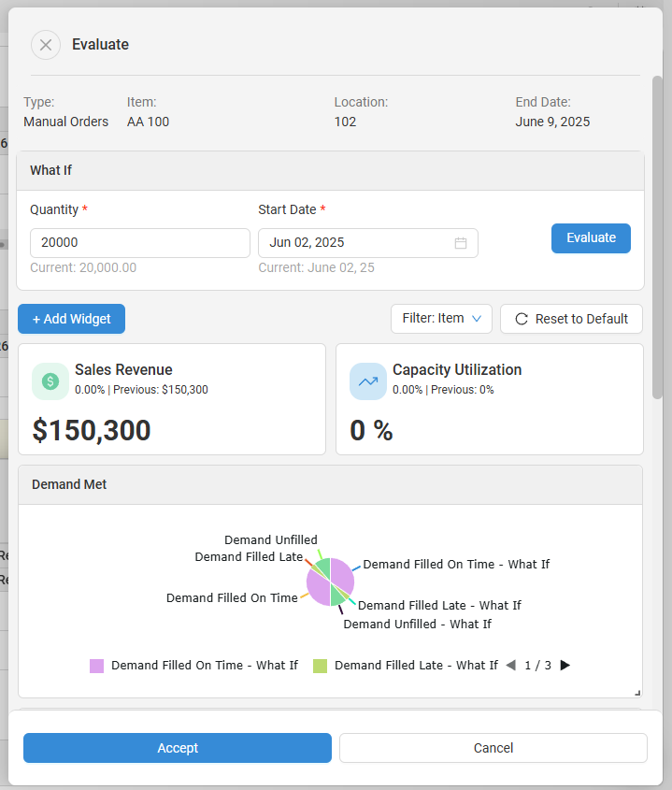Image resolution: width=672 pixels, height=790 pixels.
Task: Click the What If section header
Action: click(x=330, y=171)
